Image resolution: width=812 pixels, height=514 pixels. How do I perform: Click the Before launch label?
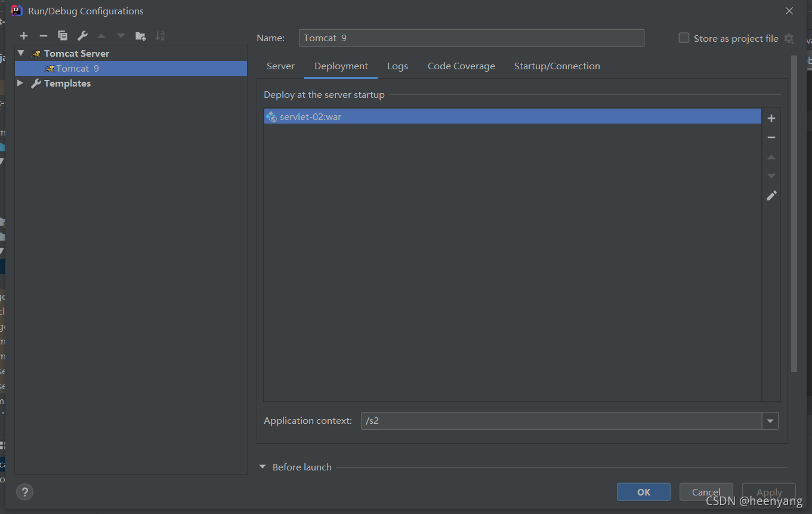point(302,467)
